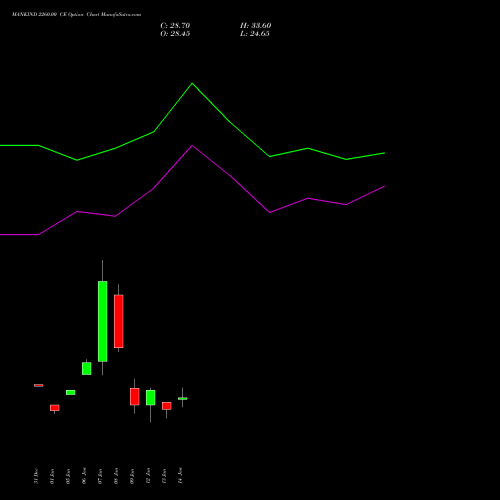
Task: Click the tall green candle for 07 Jan
Action: click(103, 321)
